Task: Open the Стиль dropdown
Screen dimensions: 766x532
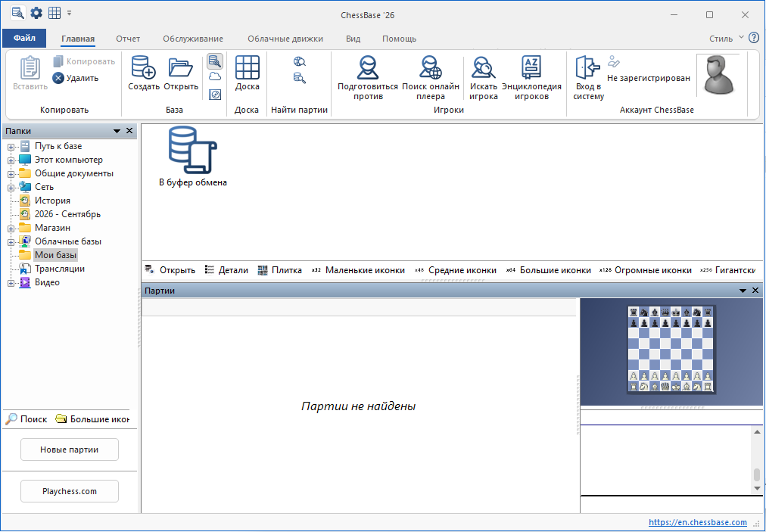Action: [x=727, y=39]
